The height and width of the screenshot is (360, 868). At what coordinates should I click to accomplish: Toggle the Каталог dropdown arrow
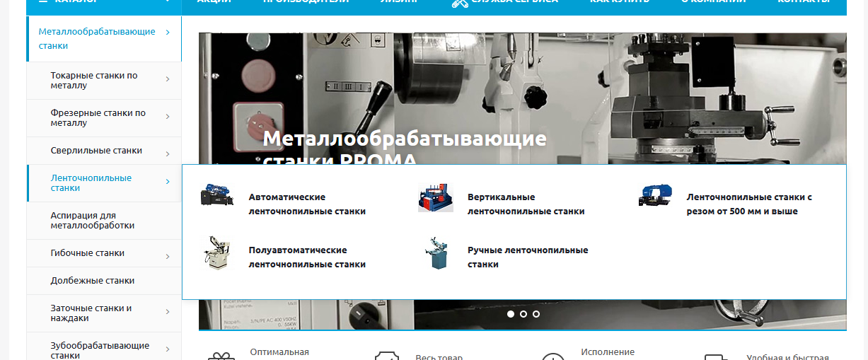(168, 2)
